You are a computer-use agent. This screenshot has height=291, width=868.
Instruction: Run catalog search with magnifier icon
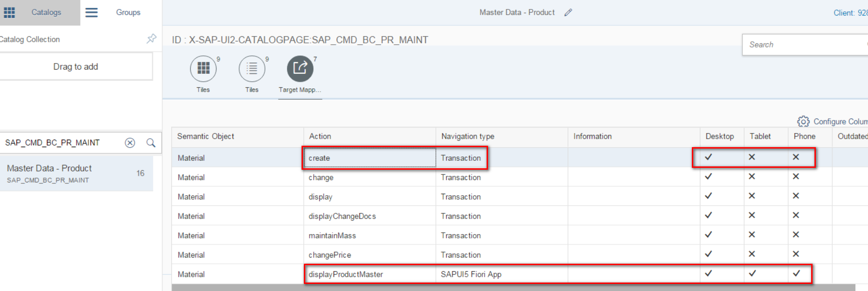(151, 143)
